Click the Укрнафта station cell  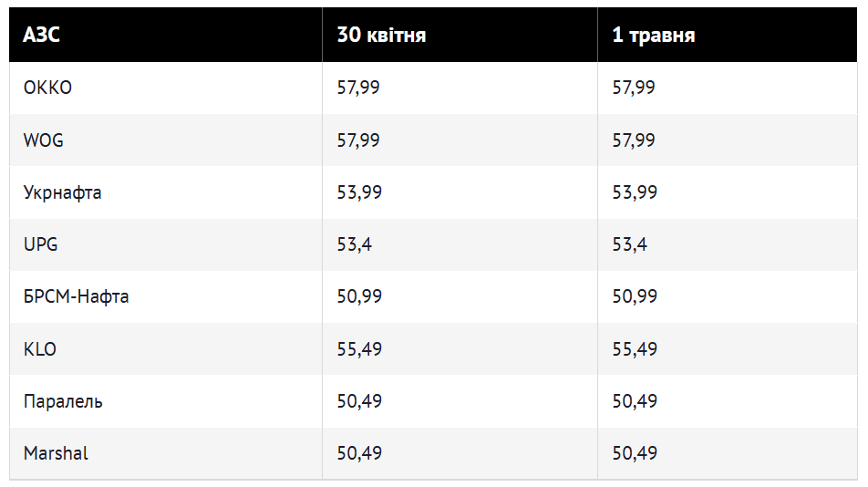[166, 192]
